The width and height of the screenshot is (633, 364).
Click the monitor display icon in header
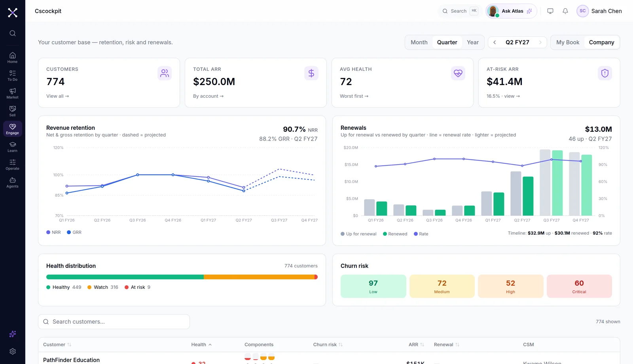(550, 11)
